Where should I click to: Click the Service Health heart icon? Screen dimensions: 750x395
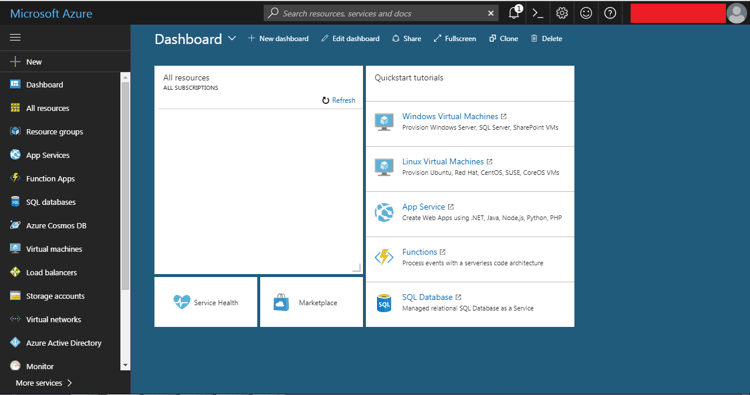(182, 302)
